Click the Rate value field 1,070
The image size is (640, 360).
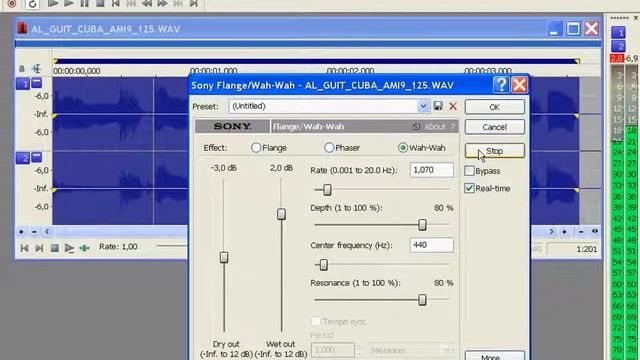click(x=431, y=170)
